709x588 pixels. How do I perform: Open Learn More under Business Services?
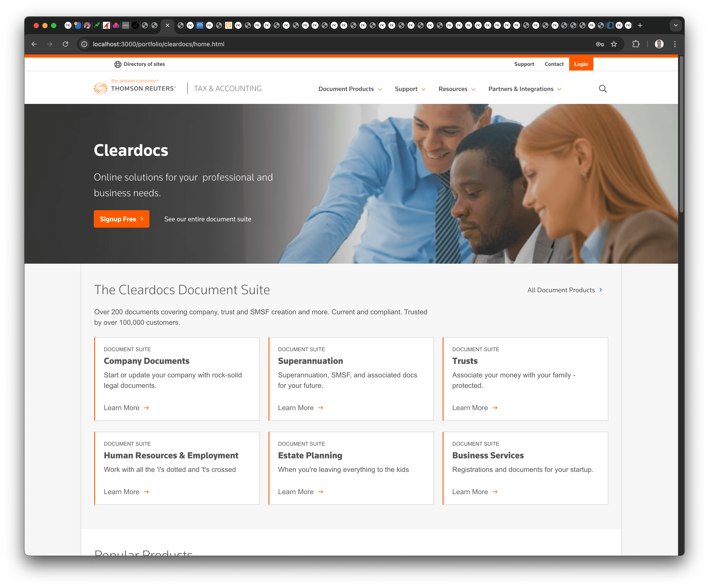click(475, 492)
